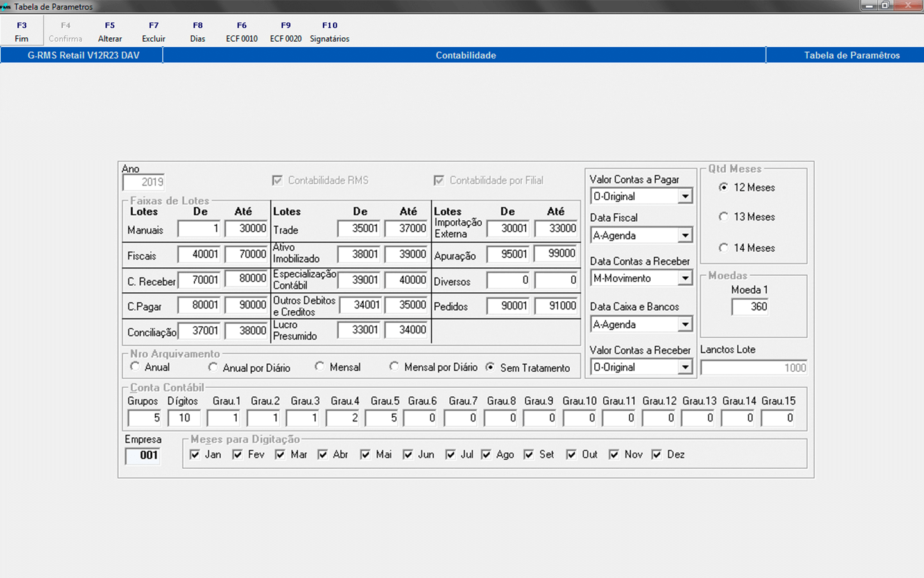Expand the Data Contas a Receber dropdown

(x=685, y=278)
